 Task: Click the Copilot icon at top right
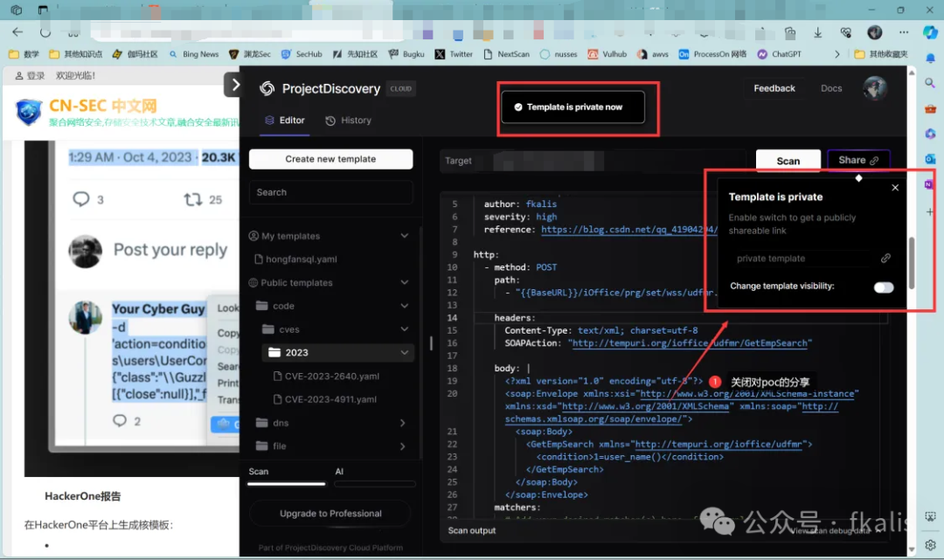pyautogui.click(x=930, y=31)
